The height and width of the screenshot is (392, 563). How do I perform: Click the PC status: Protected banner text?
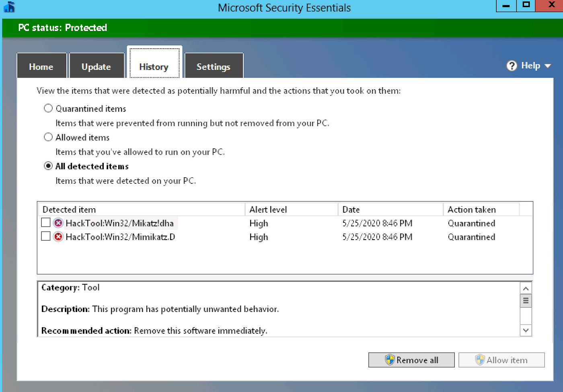point(62,28)
